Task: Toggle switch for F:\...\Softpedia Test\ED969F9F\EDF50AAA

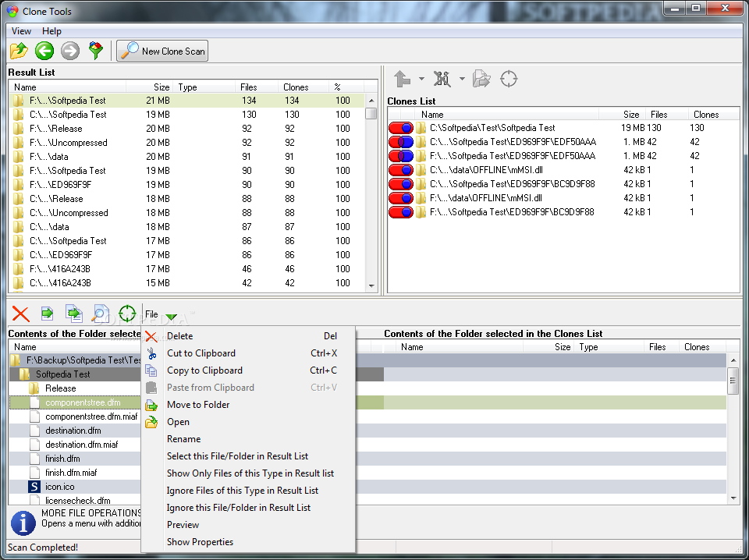Action: [x=401, y=156]
